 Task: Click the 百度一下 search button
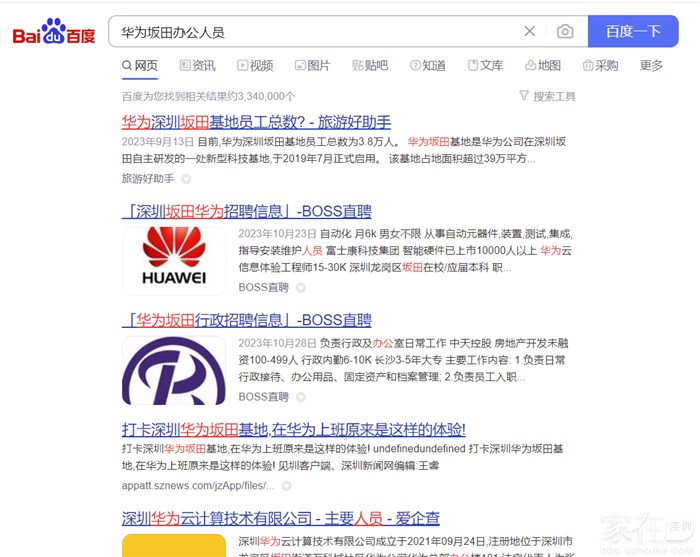tap(633, 32)
